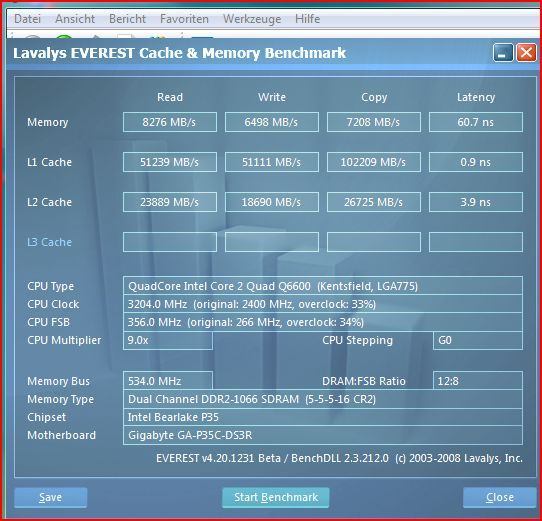Image resolution: width=542 pixels, height=521 pixels.
Task: Minimize the benchmark window
Action: click(503, 53)
